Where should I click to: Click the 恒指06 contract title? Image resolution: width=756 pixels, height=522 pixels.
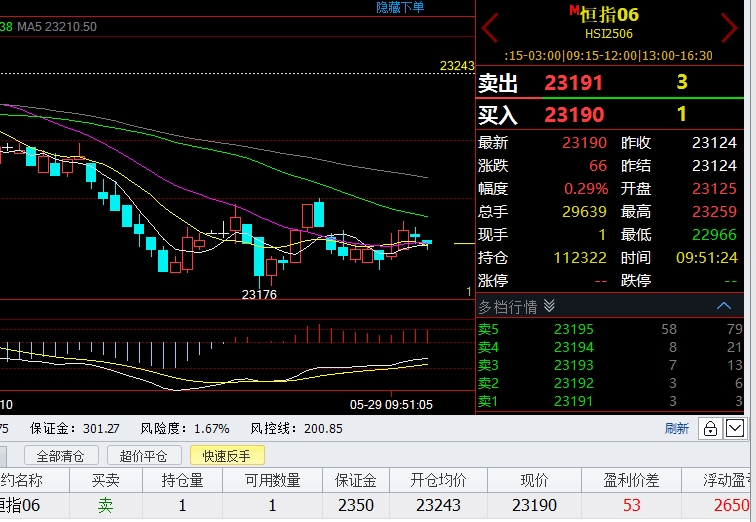[609, 15]
